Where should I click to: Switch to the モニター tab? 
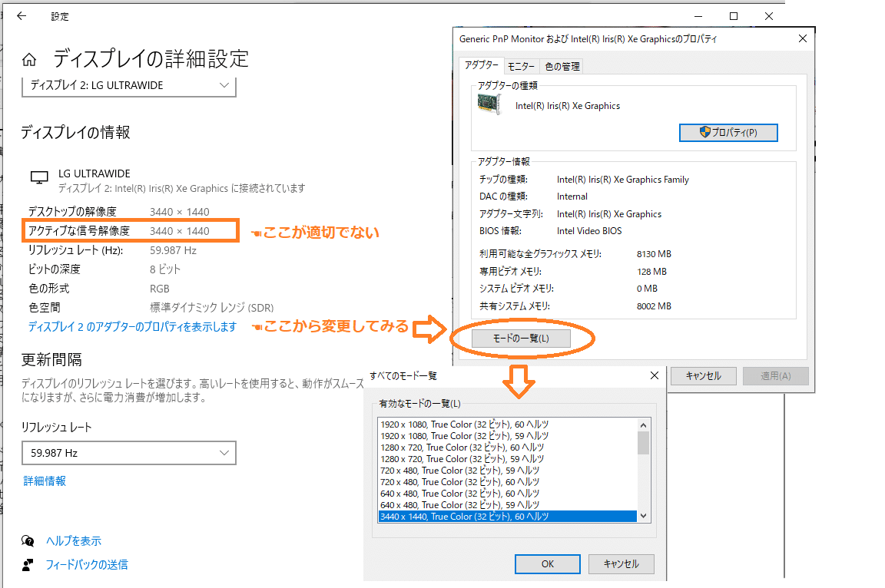521,67
